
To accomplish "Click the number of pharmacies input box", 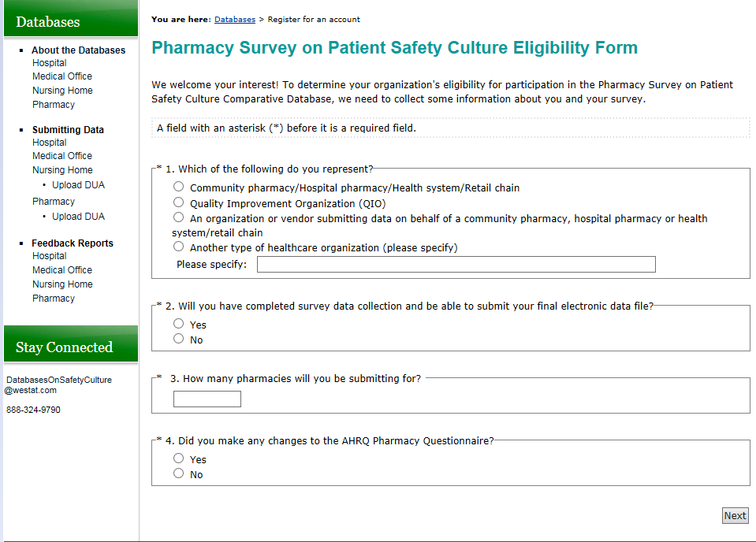I will point(207,399).
